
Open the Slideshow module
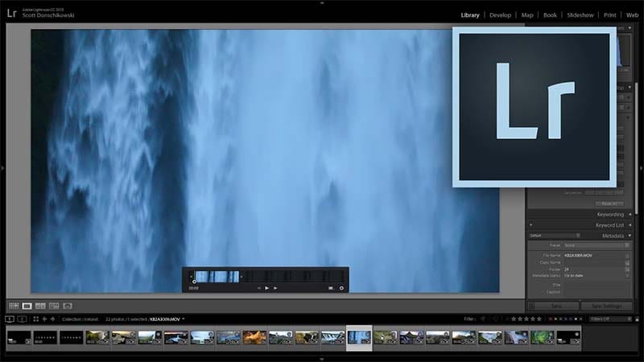coord(580,15)
